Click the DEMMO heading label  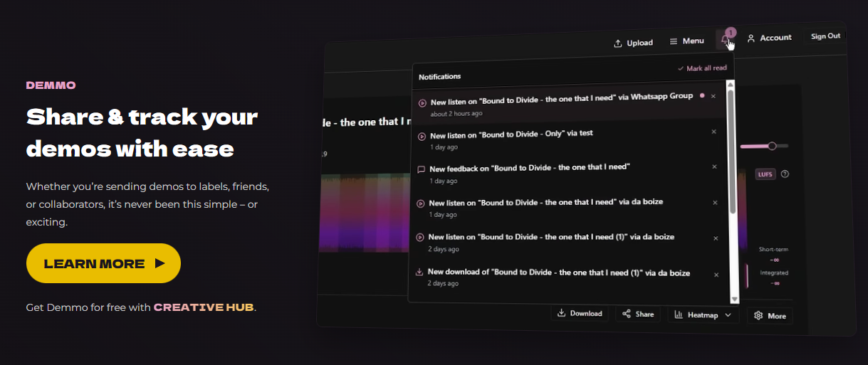point(51,85)
